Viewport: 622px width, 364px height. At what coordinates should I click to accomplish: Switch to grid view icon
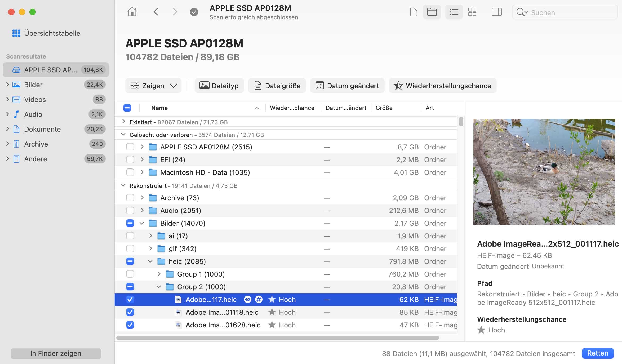(472, 12)
